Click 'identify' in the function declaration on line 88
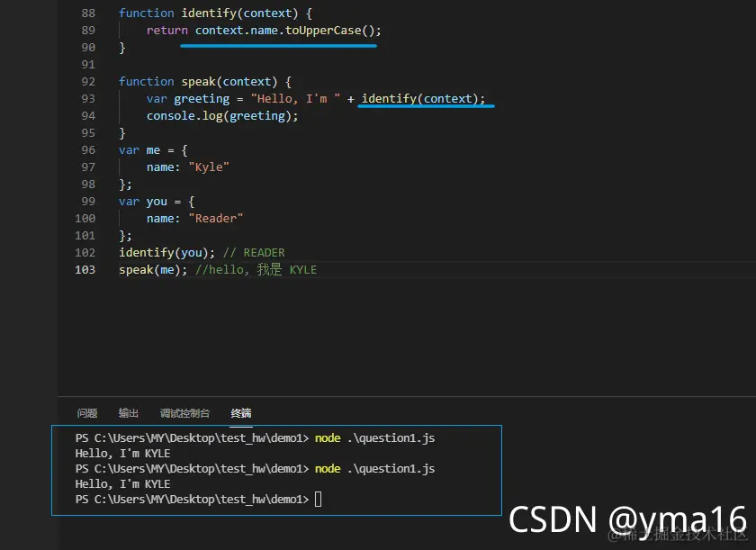 (209, 13)
